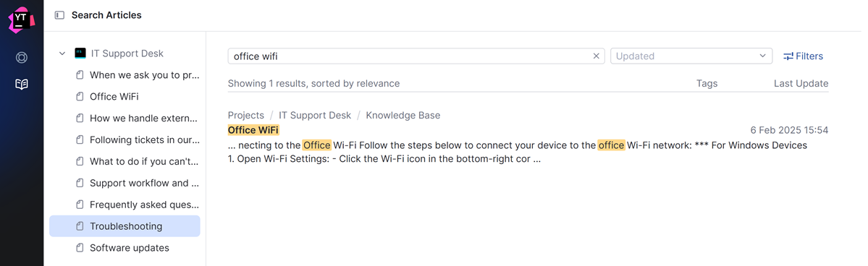Go to the Projects breadcrumb
Viewport: 868px width, 266px height.
246,115
